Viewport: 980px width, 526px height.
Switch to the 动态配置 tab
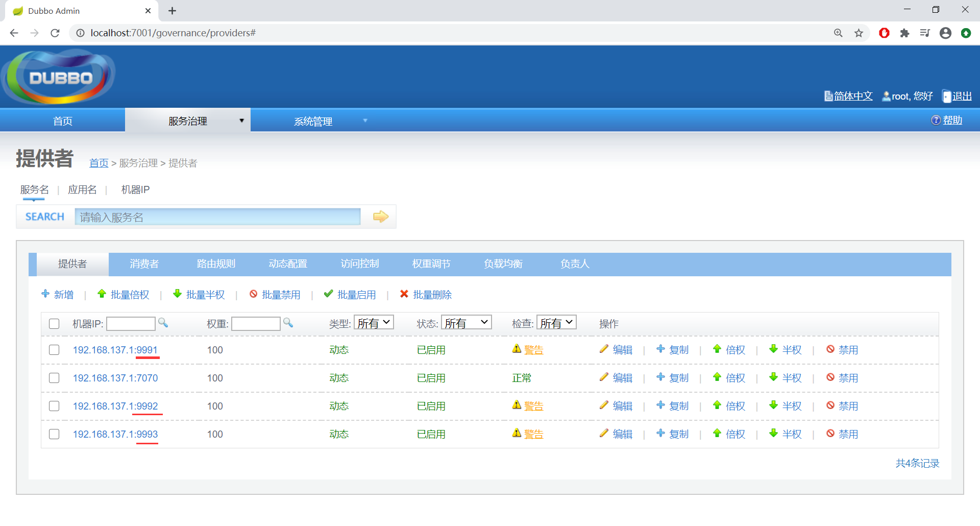coord(288,264)
